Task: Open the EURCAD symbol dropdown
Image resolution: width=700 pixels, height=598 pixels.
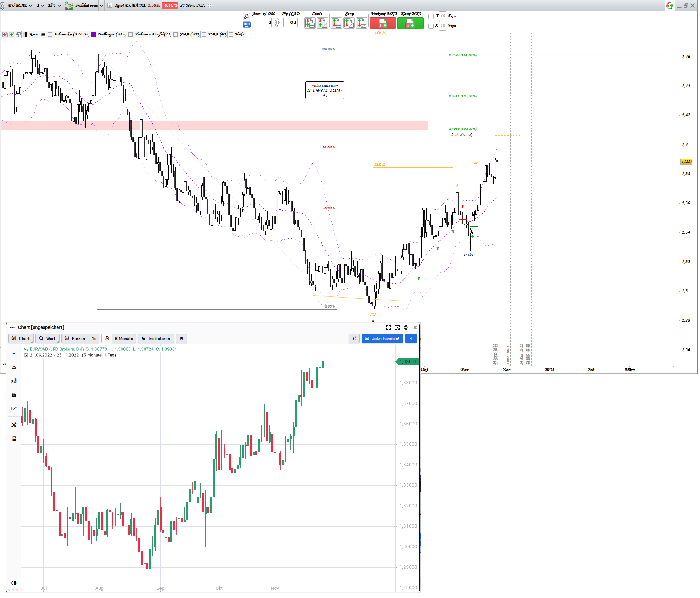Action: [x=20, y=6]
